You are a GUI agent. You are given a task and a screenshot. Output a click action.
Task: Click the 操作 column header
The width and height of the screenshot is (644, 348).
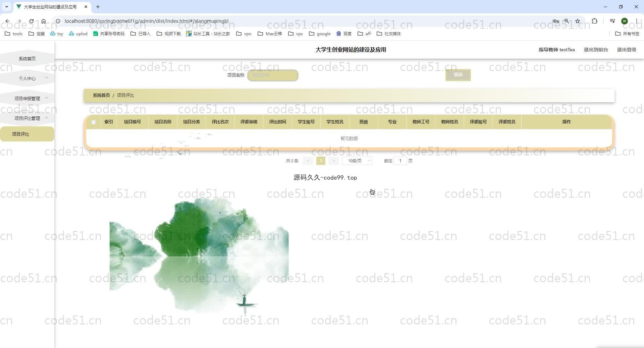567,122
